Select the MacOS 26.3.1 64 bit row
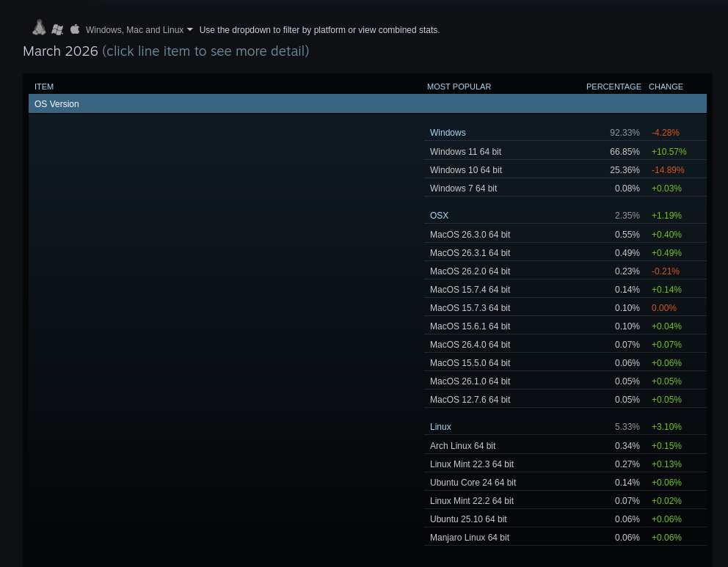 coord(565,253)
